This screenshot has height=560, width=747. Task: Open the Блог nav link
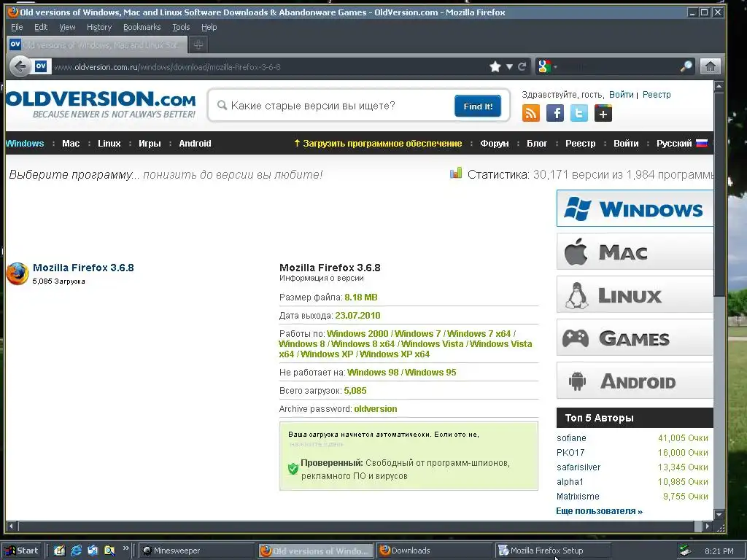click(x=537, y=144)
